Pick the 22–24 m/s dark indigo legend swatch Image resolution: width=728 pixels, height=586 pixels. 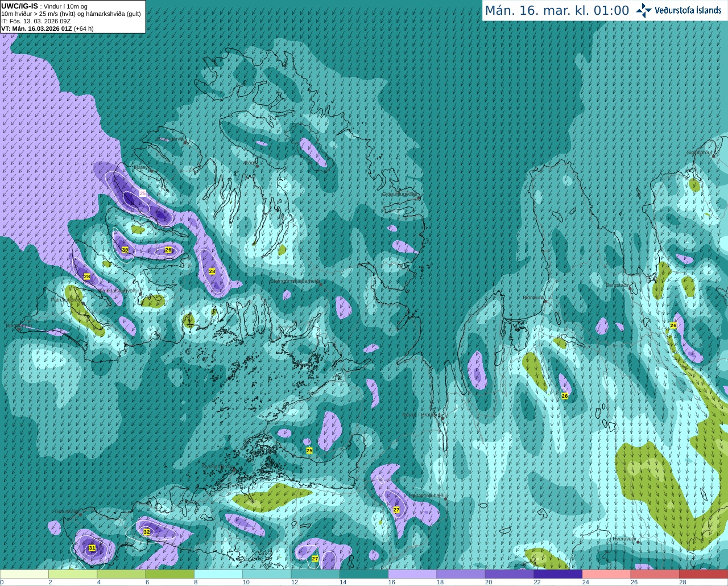click(x=558, y=574)
